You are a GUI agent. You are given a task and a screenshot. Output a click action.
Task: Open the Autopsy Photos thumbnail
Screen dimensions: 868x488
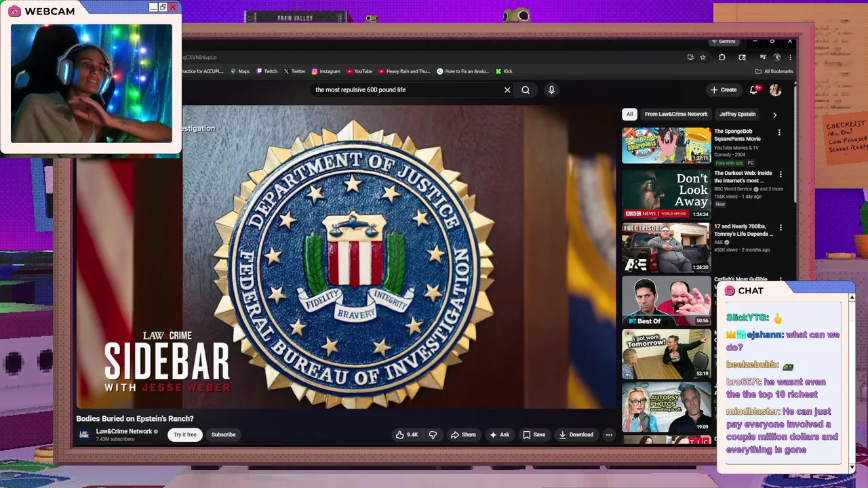tap(666, 407)
